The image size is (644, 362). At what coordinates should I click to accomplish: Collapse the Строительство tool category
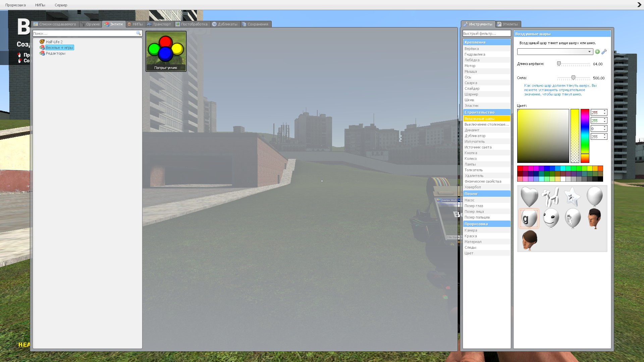click(x=487, y=112)
